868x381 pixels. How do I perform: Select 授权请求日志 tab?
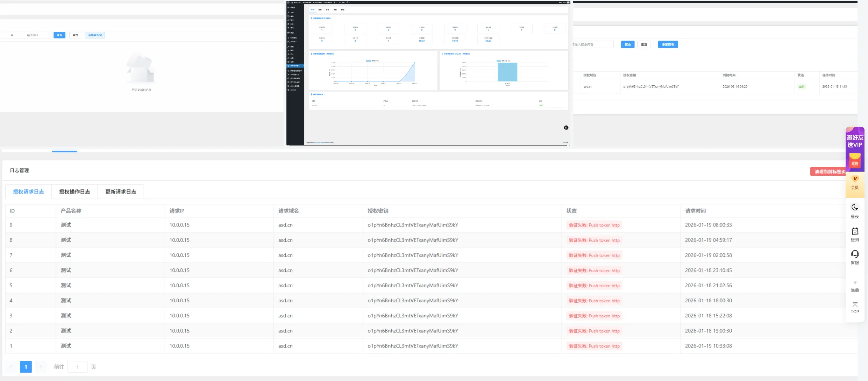[x=28, y=192]
